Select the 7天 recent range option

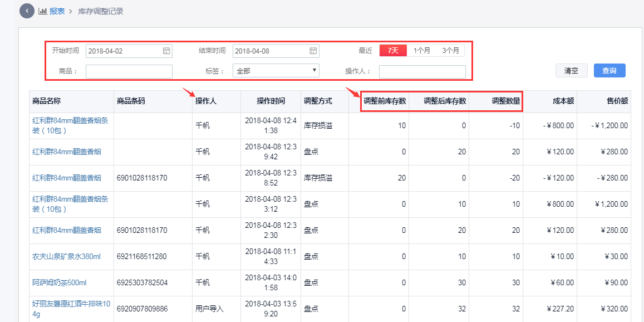tap(393, 50)
